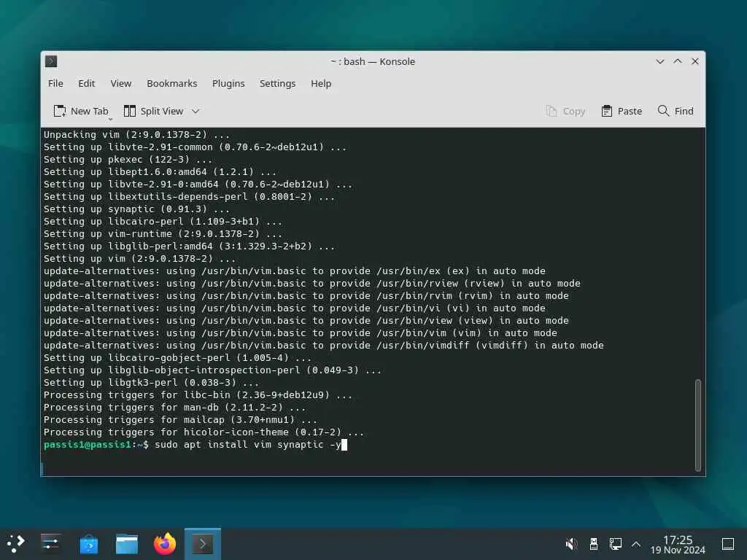Screen dimensions: 747x560
Task: Expand hidden system tray icons
Action: pyautogui.click(x=636, y=543)
